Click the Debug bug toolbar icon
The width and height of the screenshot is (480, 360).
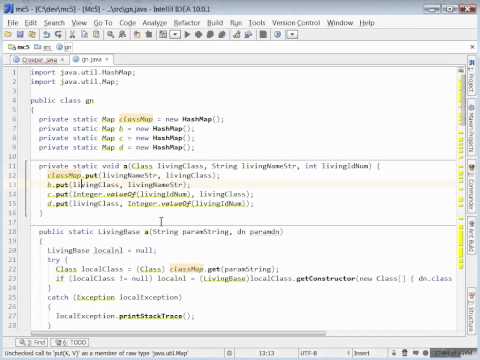199,34
